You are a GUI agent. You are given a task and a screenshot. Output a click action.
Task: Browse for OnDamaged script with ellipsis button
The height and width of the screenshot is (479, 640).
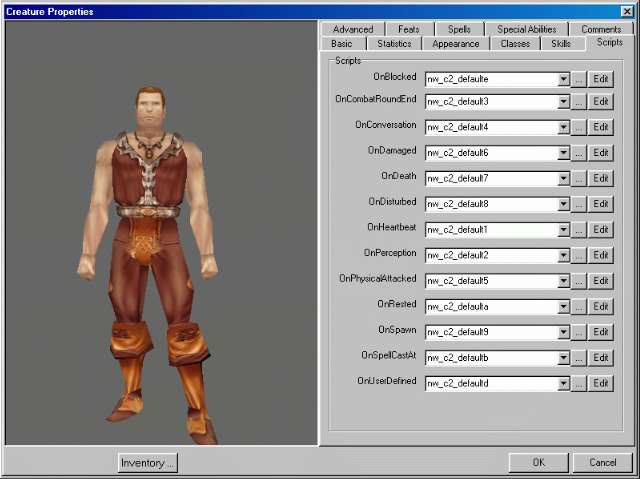click(x=578, y=153)
